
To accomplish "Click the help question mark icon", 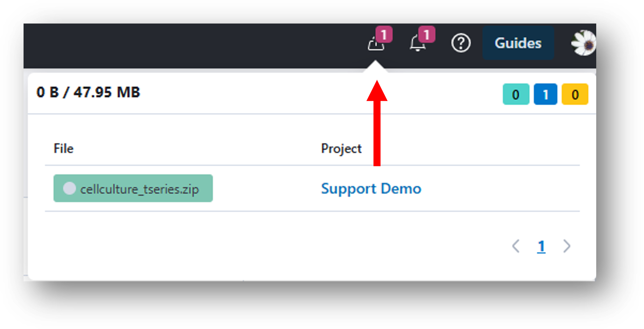I will click(x=461, y=43).
